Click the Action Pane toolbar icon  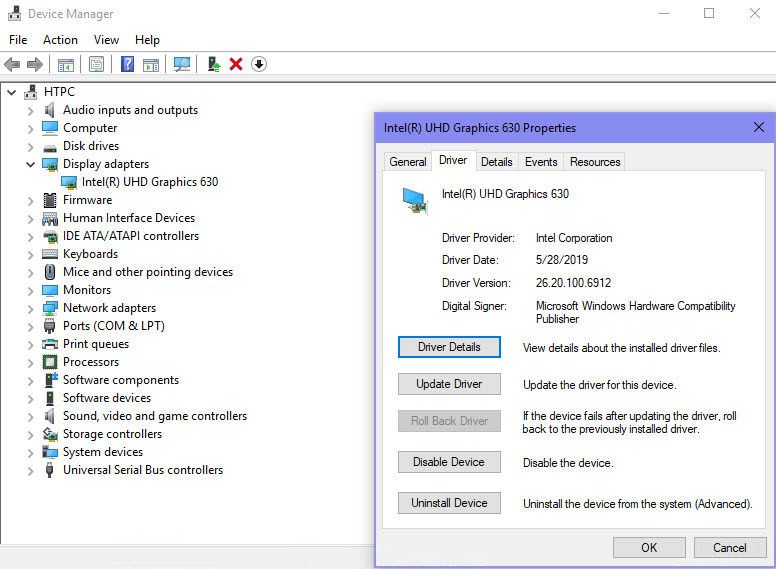coord(151,64)
